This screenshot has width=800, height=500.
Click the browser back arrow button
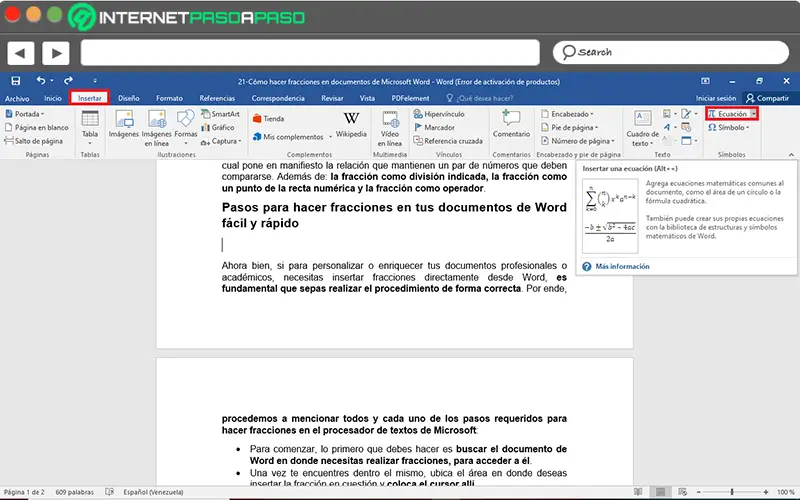pyautogui.click(x=20, y=53)
